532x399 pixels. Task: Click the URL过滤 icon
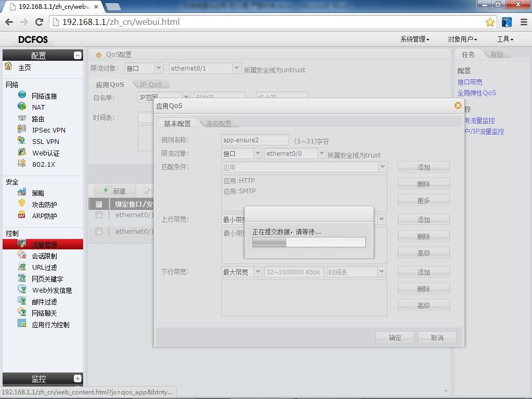(22, 267)
